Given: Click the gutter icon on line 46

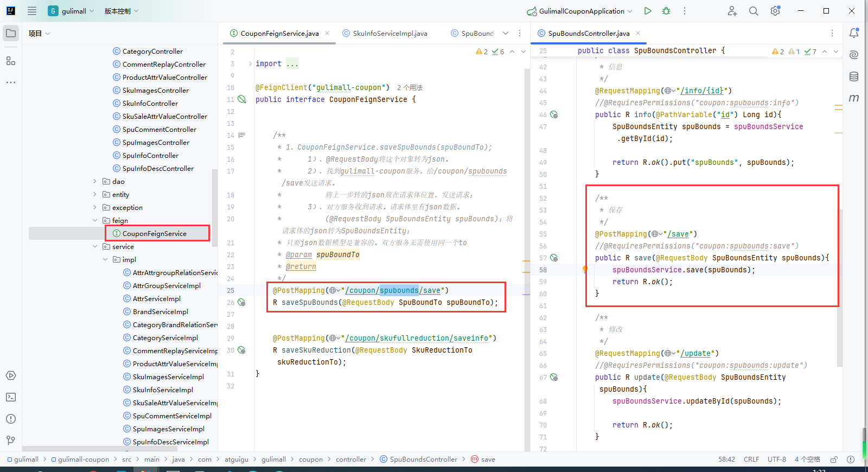Looking at the screenshot, I should click(554, 114).
